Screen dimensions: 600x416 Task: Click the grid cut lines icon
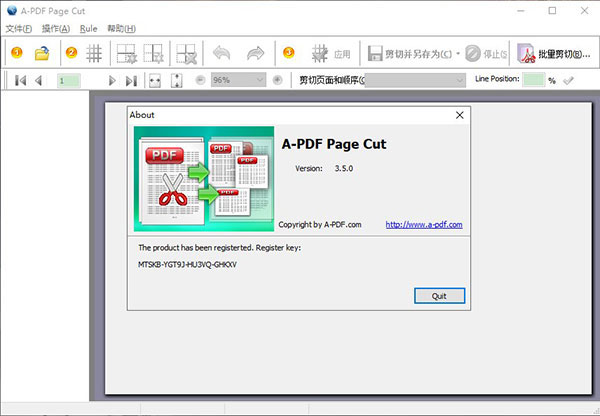tap(94, 53)
